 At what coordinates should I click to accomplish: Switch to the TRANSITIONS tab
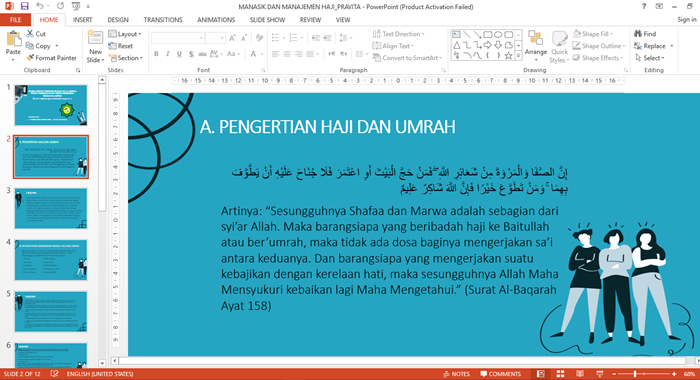[x=163, y=20]
